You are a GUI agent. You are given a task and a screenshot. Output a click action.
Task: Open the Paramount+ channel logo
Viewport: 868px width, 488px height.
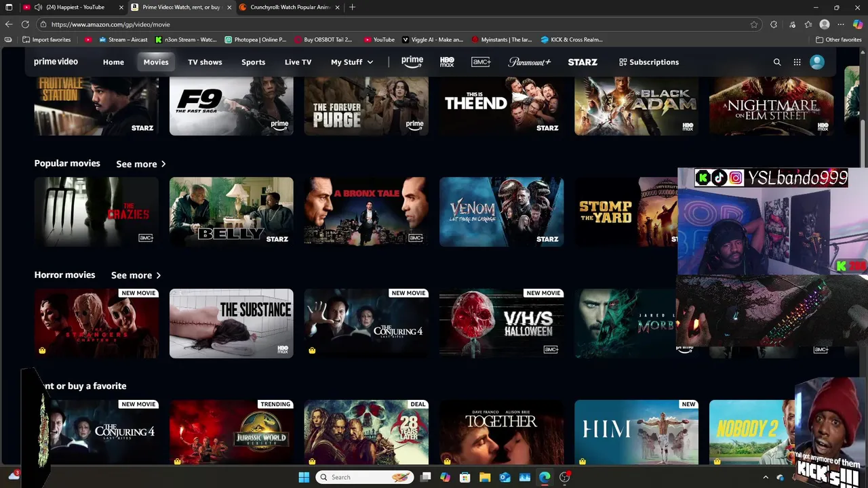(x=529, y=62)
